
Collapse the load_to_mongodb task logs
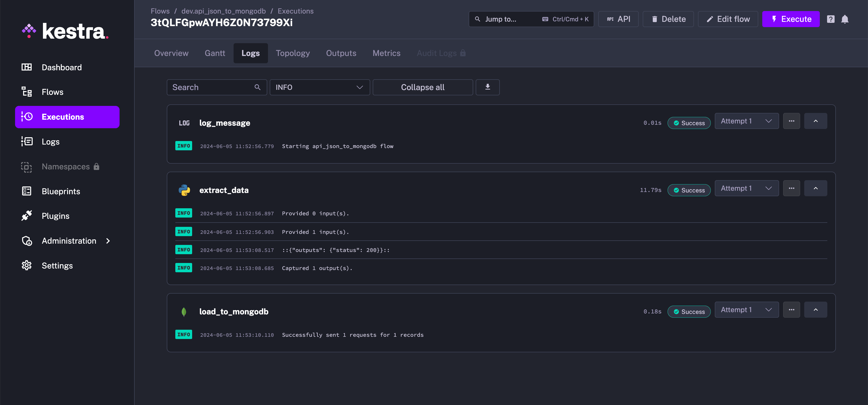click(816, 310)
